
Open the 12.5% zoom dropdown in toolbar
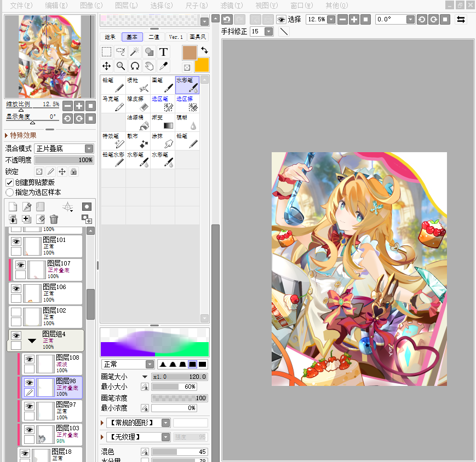[331, 19]
